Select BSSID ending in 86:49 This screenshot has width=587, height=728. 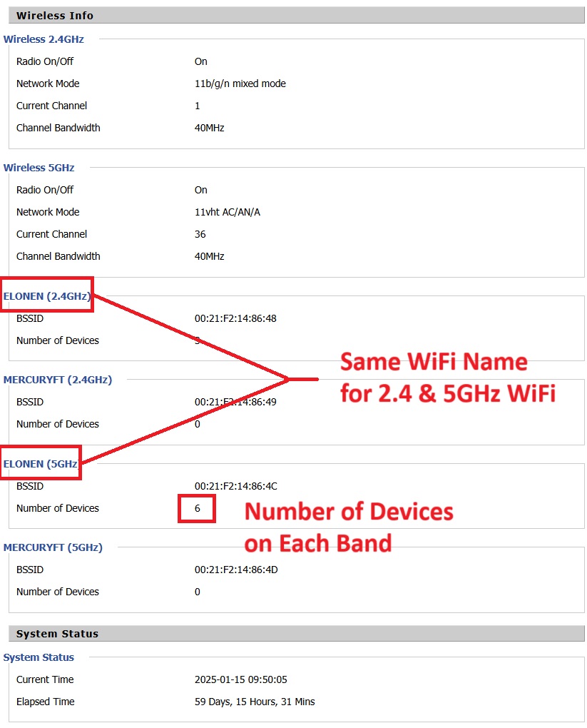tap(235, 402)
